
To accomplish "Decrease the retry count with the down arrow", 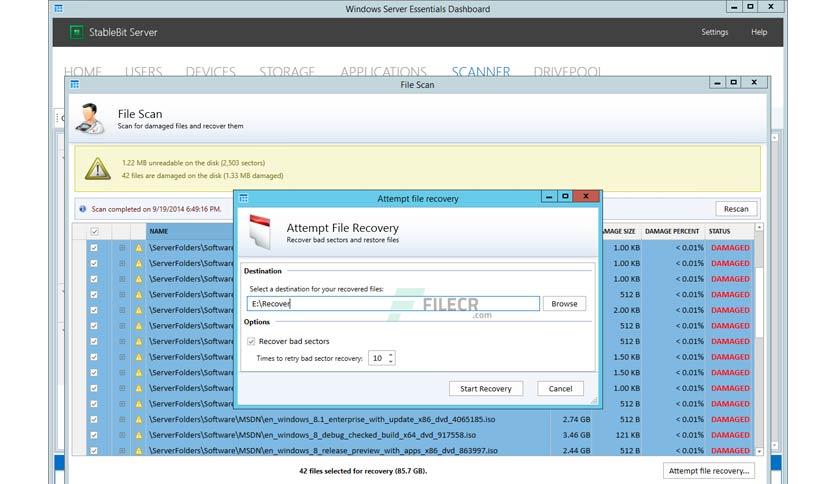I will [x=391, y=361].
